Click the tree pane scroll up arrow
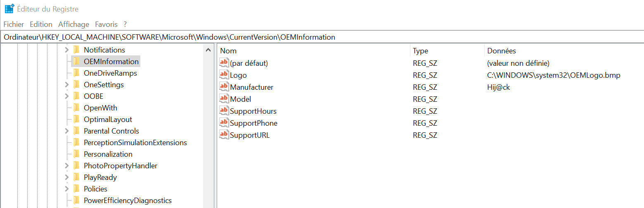Screen dimensions: 644x208 click(x=208, y=50)
